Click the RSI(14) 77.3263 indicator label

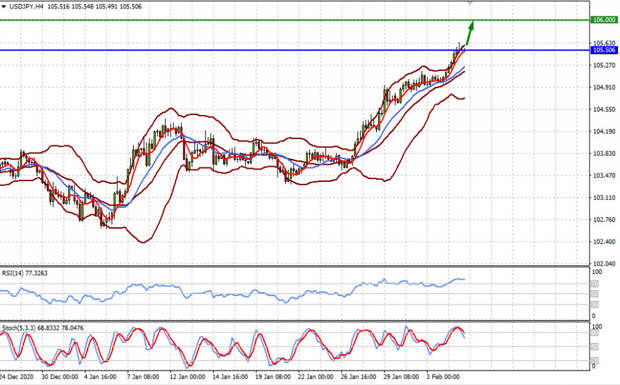[x=25, y=273]
